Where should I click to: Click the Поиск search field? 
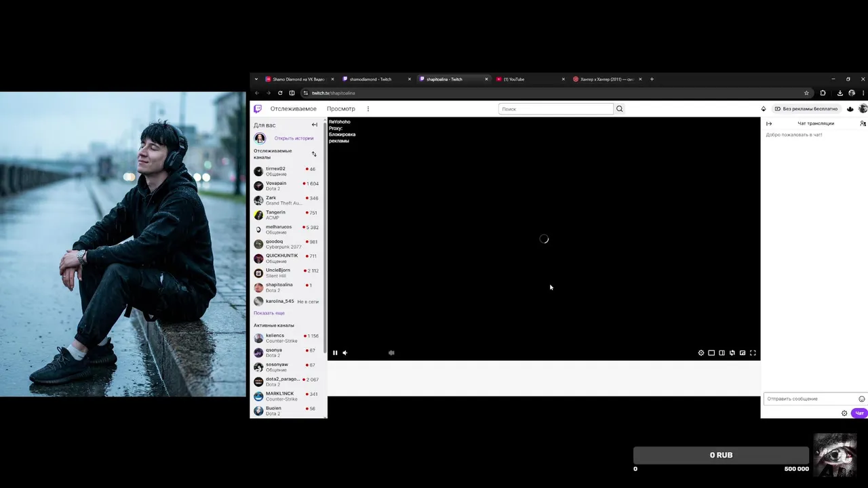[x=555, y=108]
